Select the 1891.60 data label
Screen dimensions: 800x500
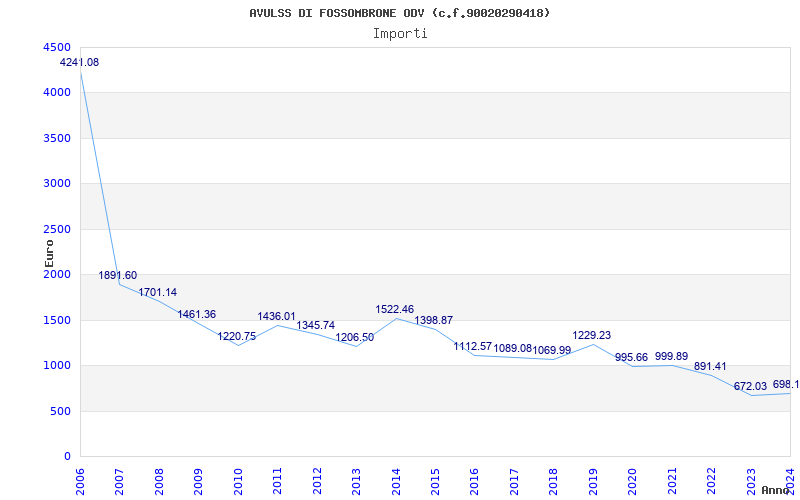click(x=118, y=276)
